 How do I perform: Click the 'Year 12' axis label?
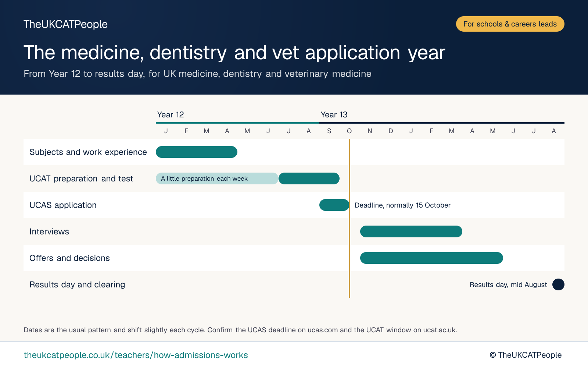pos(171,115)
